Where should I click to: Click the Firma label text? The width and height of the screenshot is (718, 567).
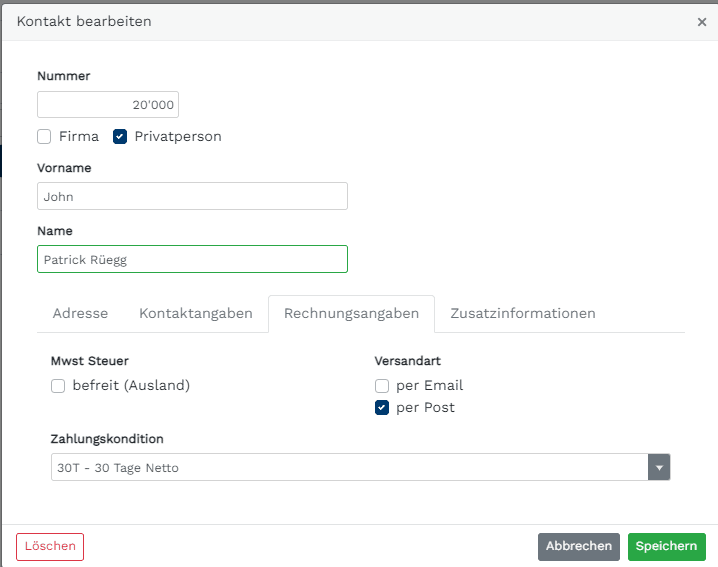79,136
